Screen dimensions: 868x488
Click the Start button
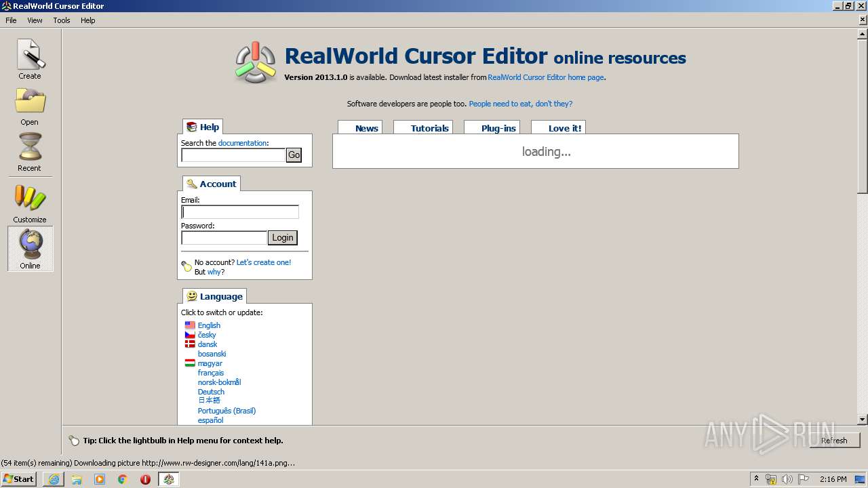tap(18, 479)
